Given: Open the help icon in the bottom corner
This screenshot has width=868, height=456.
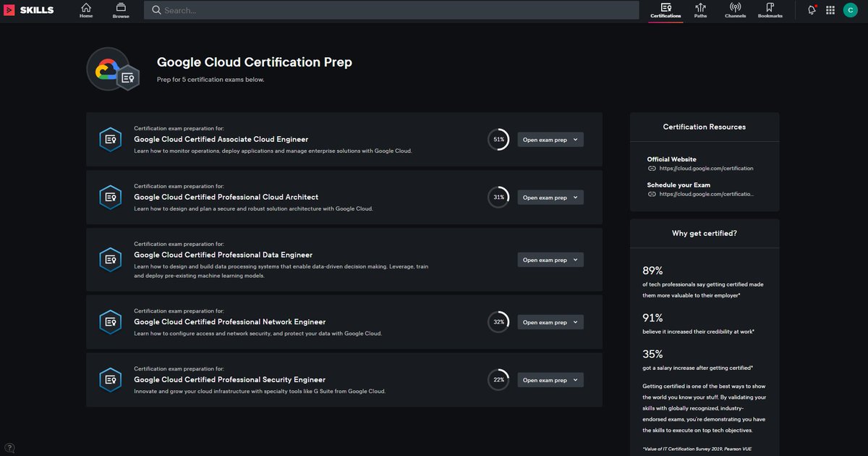Looking at the screenshot, I should coord(9,447).
